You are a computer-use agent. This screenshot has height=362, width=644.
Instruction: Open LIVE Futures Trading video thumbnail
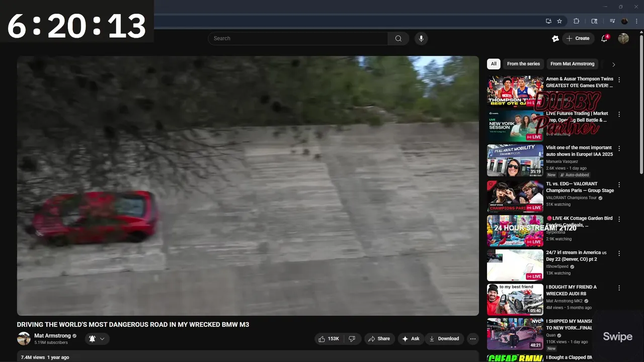(x=515, y=126)
